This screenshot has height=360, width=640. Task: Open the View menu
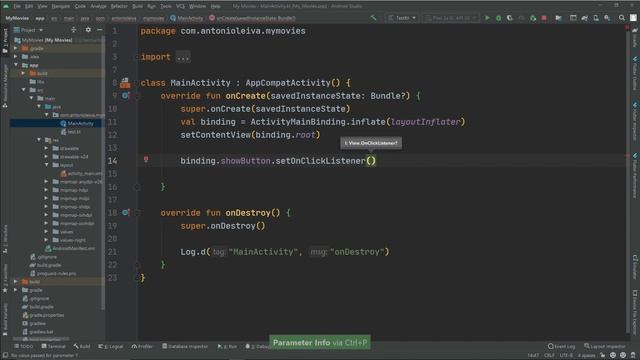[42, 6]
